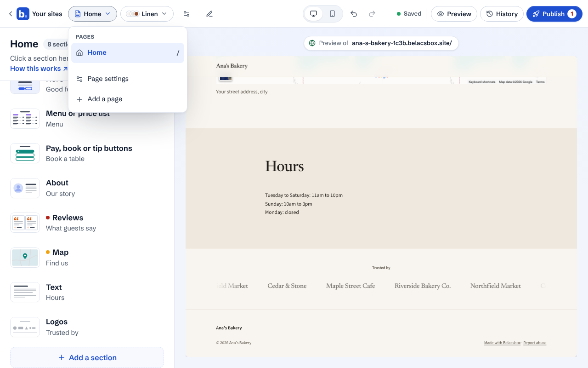Select the About section icon
This screenshot has height=368, width=588.
coord(25,188)
